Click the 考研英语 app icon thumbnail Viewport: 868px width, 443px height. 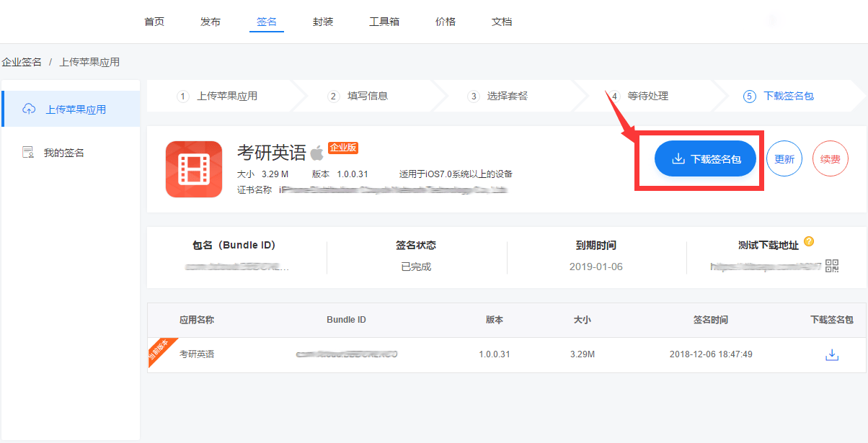tap(193, 169)
